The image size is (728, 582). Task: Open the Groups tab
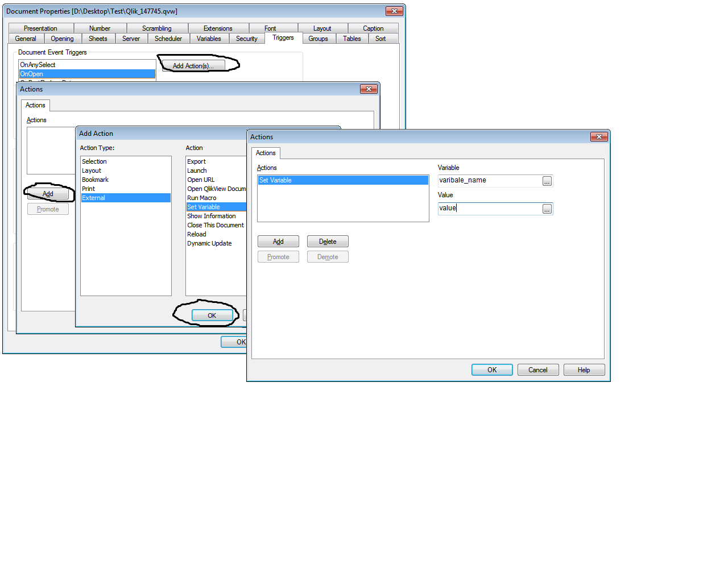click(318, 39)
